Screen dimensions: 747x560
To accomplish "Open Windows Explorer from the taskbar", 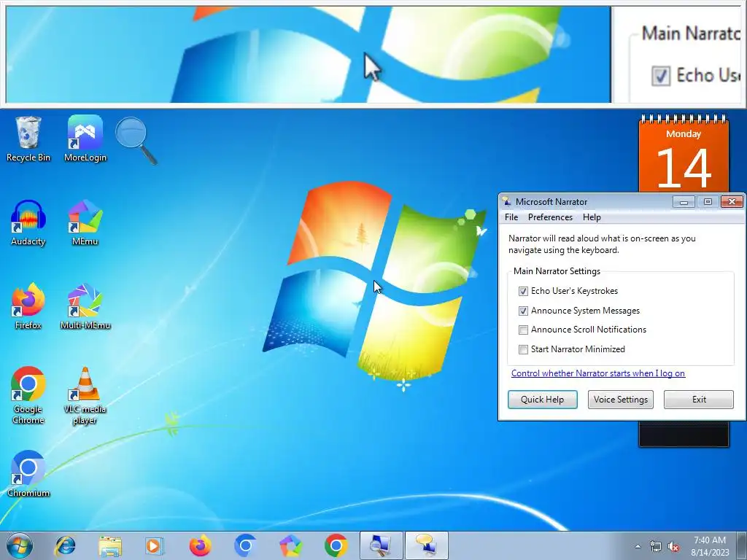I will click(x=110, y=545).
